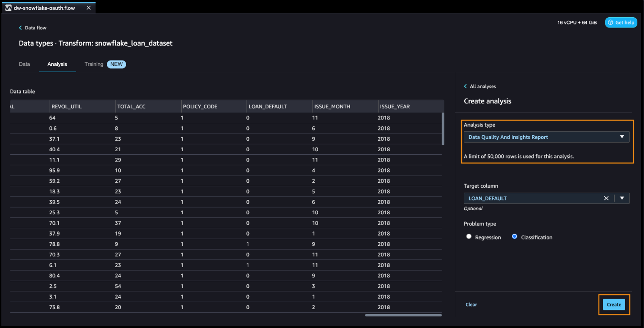The width and height of the screenshot is (644, 328).
Task: Click the REVOL_UTIL cell showing 95.9
Action: pos(55,171)
